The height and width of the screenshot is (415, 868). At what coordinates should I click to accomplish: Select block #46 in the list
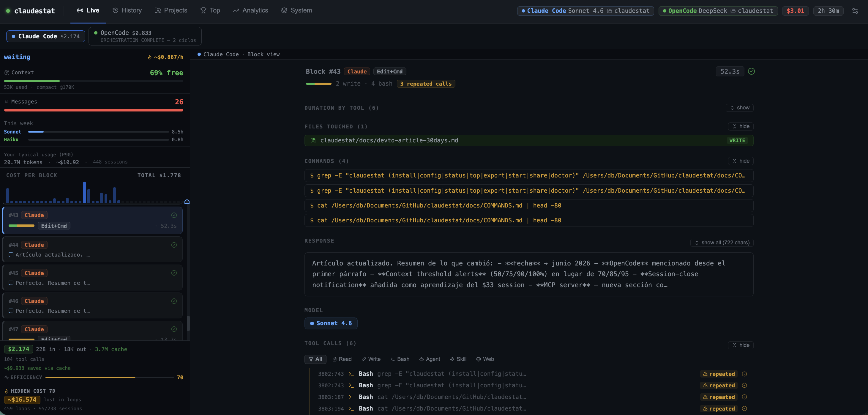coord(92,305)
